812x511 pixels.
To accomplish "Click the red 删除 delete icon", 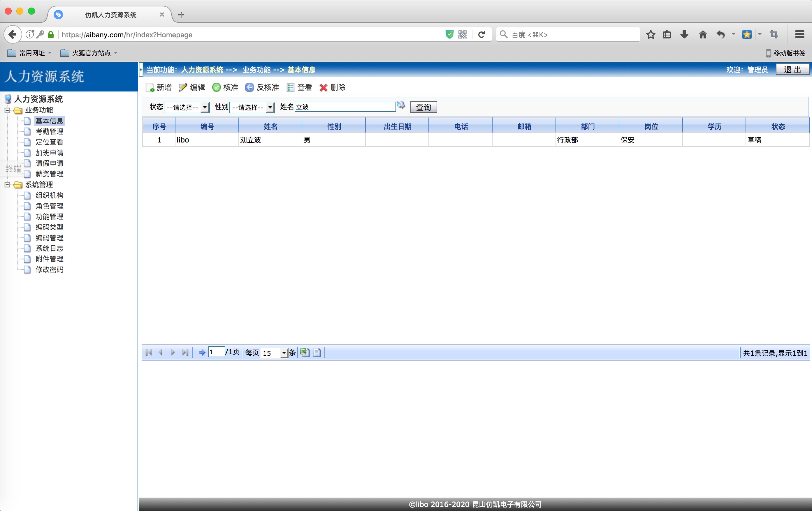I will [x=324, y=88].
